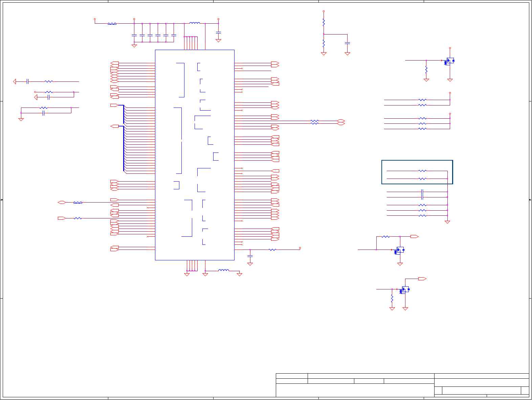Click lower resistor of the voltage divider
This screenshot has height=400, width=532.
point(324,44)
